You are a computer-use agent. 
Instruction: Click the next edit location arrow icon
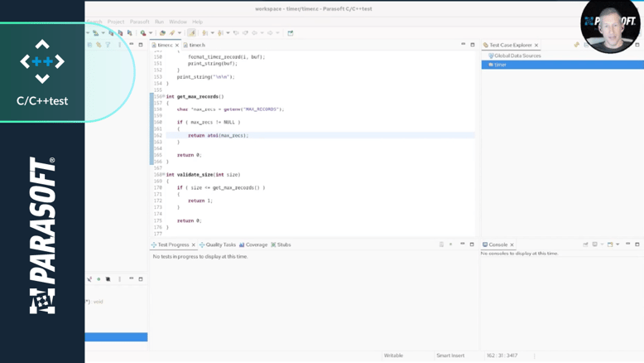point(245,33)
